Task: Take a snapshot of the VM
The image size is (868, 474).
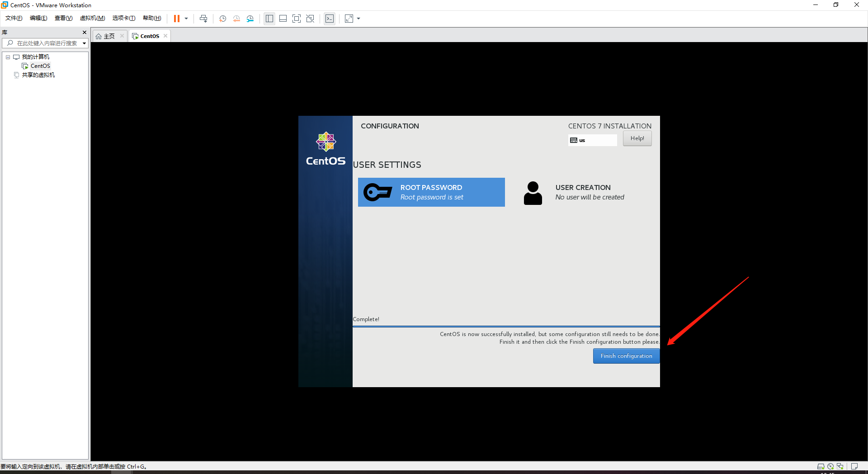Action: pos(222,19)
